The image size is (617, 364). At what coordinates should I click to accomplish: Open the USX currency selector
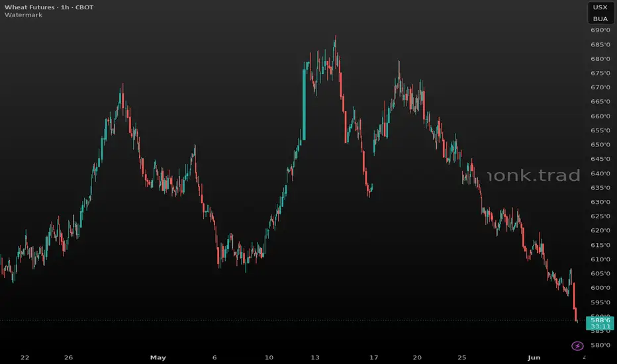pos(600,7)
